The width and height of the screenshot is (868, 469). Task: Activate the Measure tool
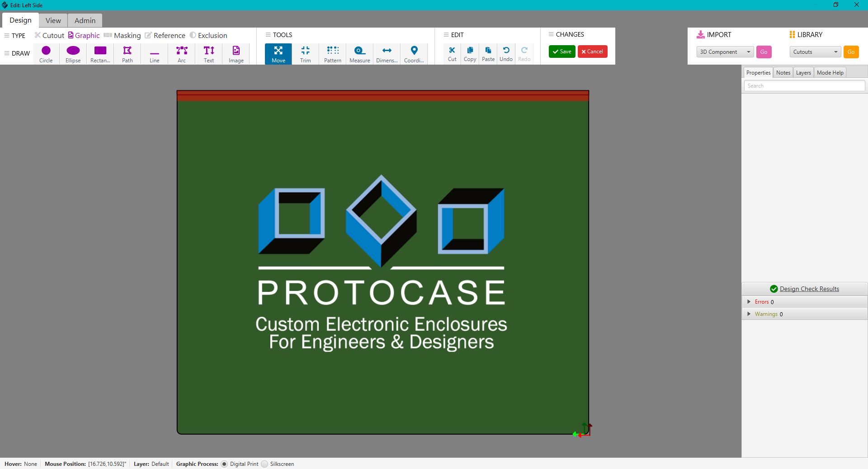360,54
